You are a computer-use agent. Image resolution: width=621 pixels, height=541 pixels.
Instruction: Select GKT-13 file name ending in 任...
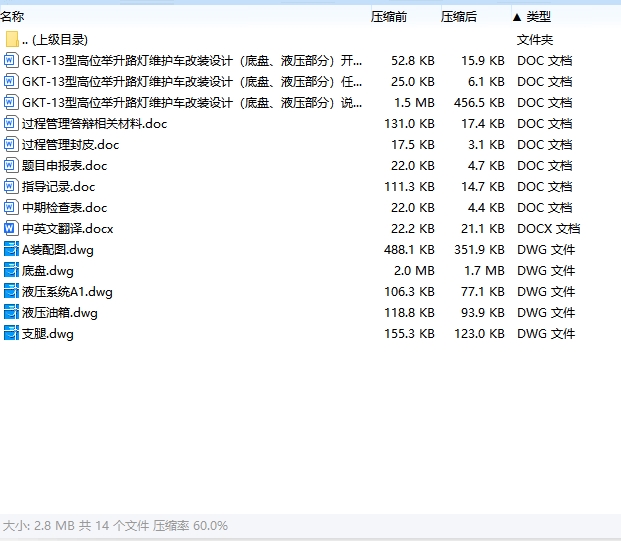point(192,82)
